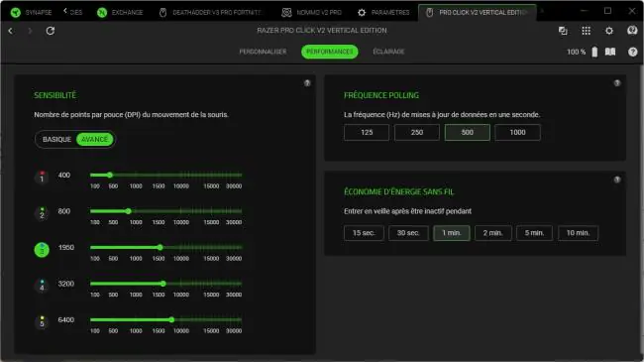Click the stage 4 DPI slider handle

[x=163, y=284]
